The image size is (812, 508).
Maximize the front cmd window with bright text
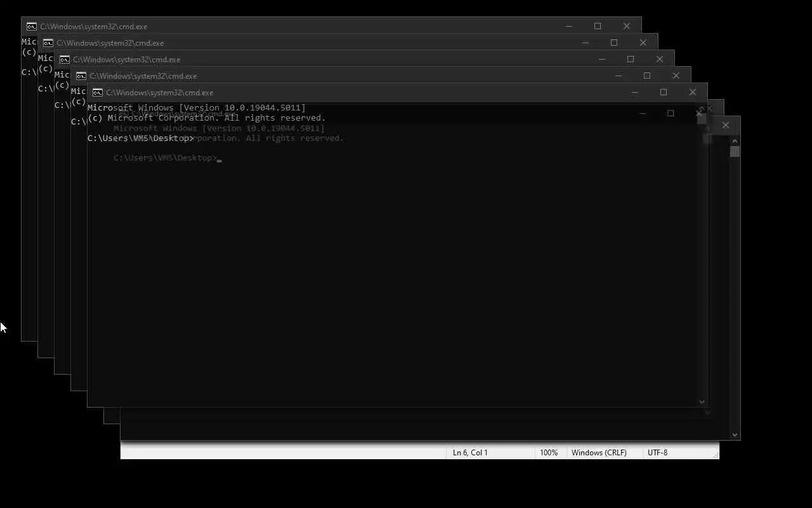664,93
